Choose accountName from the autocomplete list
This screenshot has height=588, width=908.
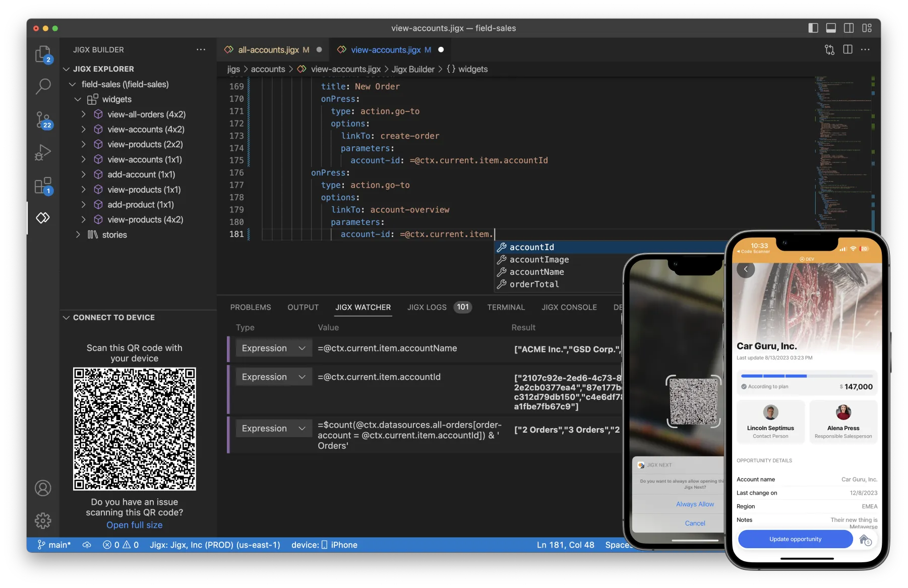(x=559, y=272)
